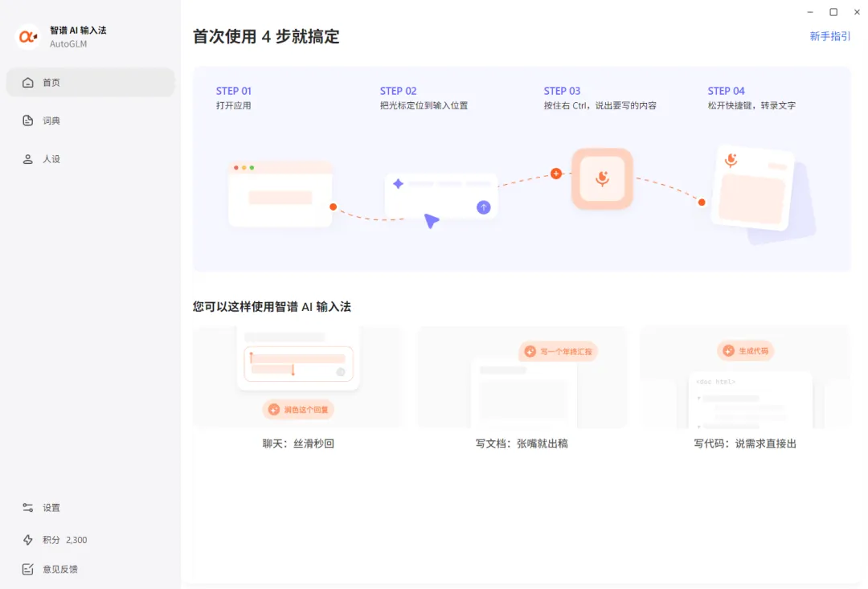
Task: Click the 按住右 Ctrl，说出要写的内容 text
Action: [x=600, y=106]
